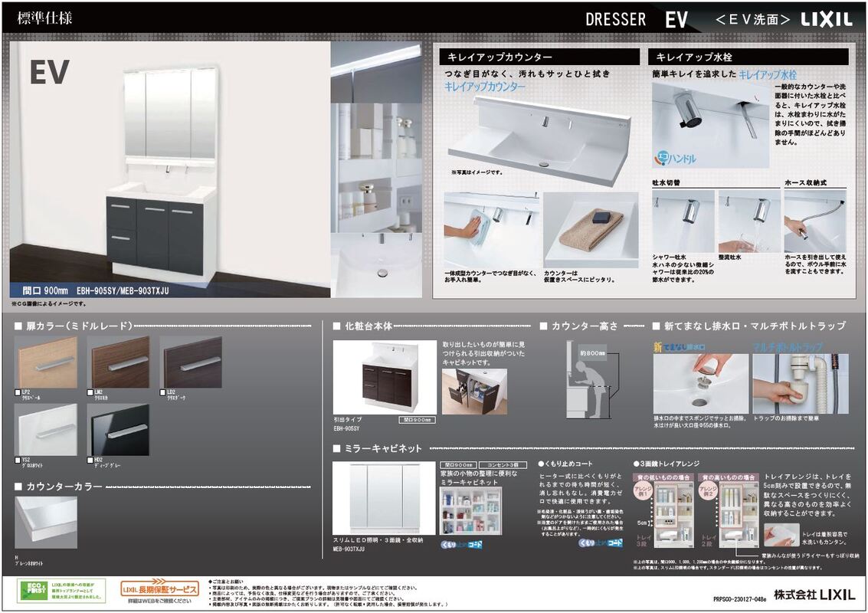Pick the dark brown LD2 door swatch
This screenshot has height=613, width=868.
click(191, 362)
